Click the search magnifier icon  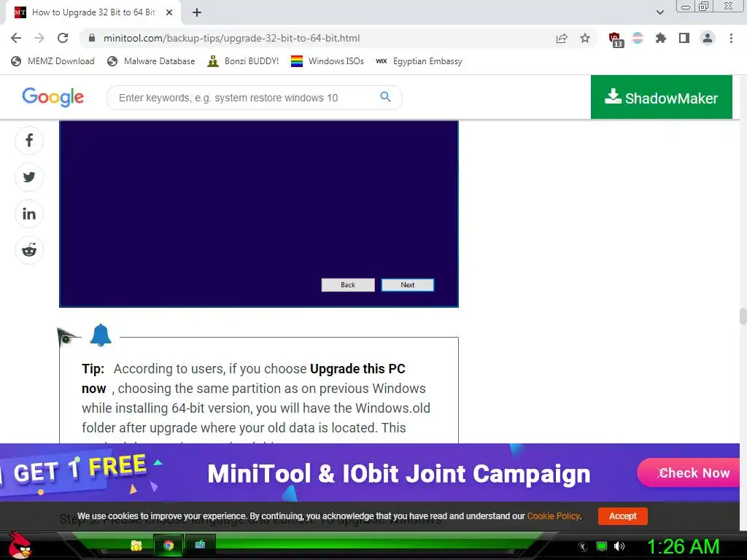(x=385, y=97)
